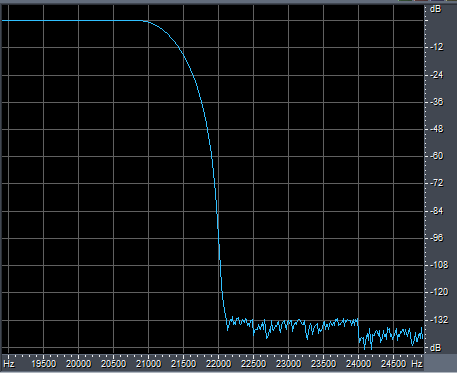This screenshot has width=457, height=373.
Task: Select the -36 level on dB scale
Action: tap(437, 102)
